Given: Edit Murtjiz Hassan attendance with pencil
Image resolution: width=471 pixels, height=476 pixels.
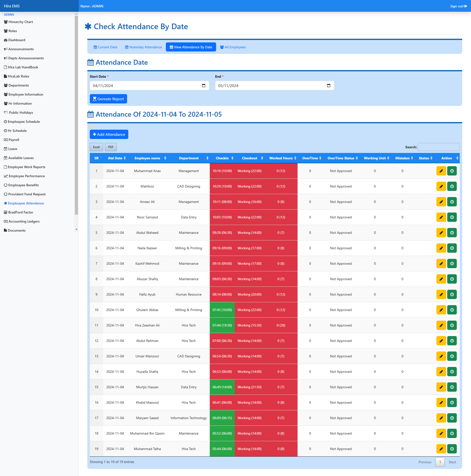Looking at the screenshot, I should point(441,387).
